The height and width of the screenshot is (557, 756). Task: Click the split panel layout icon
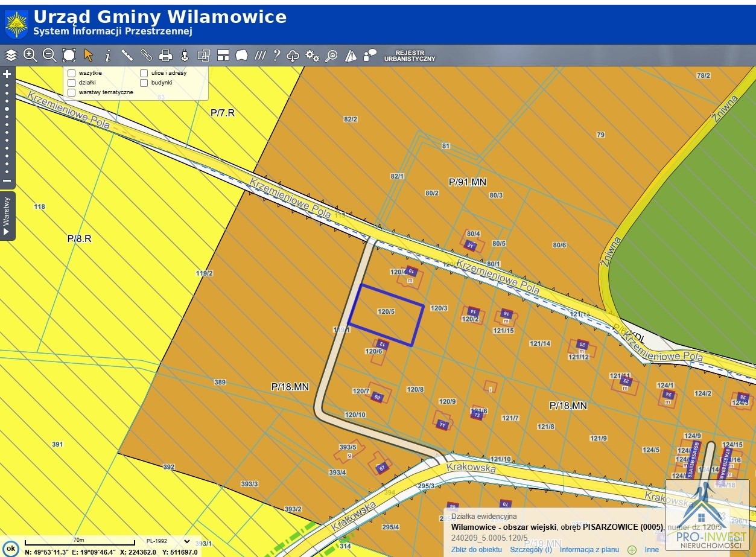click(x=223, y=56)
